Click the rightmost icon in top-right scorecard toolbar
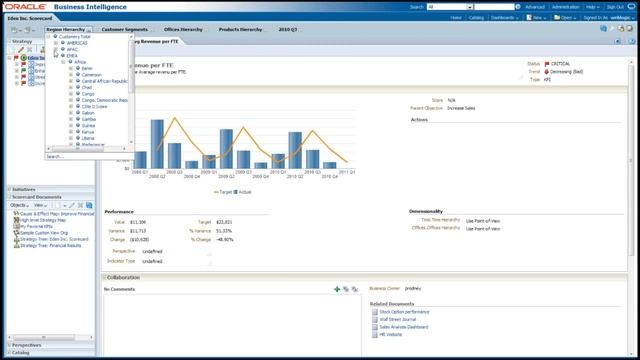 click(x=630, y=29)
